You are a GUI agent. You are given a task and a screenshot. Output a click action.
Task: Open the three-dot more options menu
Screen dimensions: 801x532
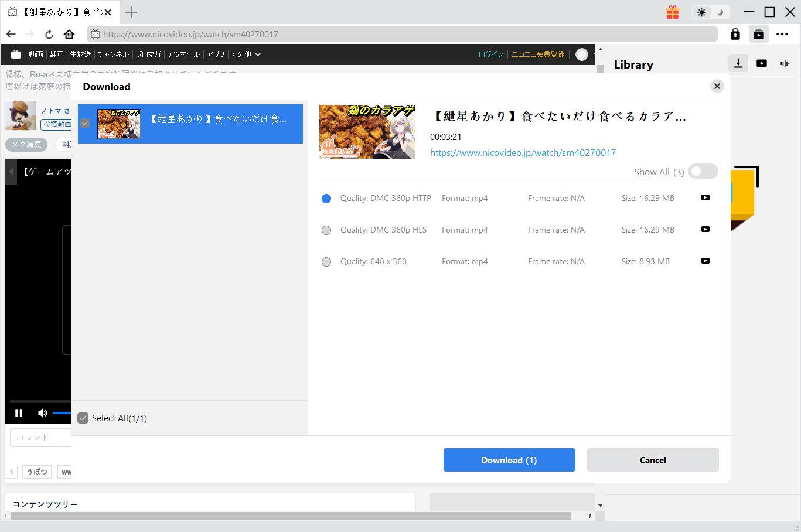coord(782,34)
